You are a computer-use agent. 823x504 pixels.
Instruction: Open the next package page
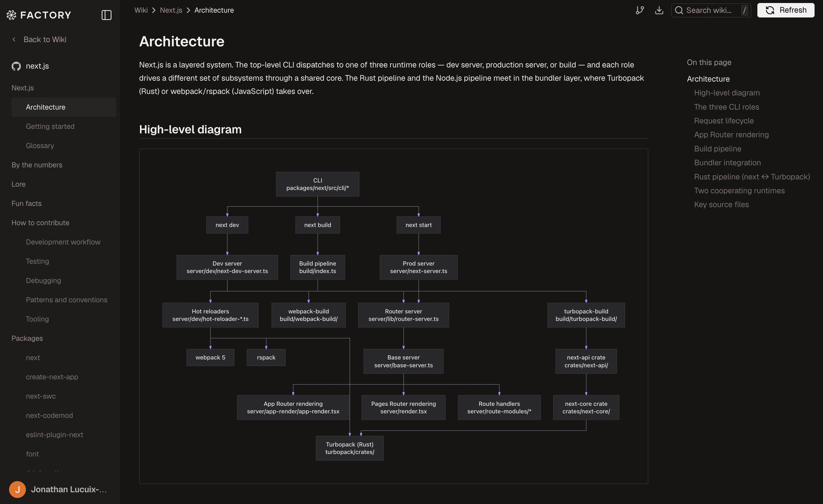point(33,357)
